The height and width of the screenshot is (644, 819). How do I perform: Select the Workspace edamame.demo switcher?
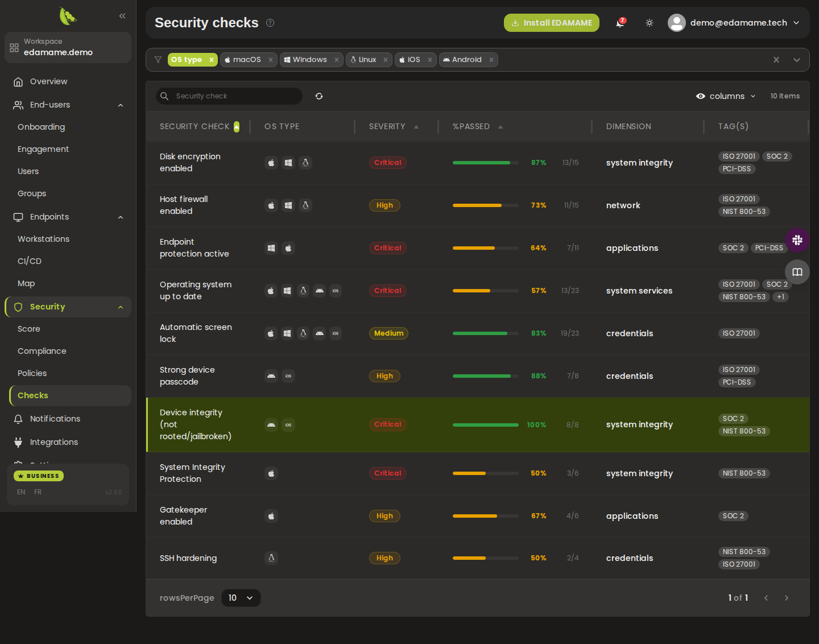click(x=68, y=47)
